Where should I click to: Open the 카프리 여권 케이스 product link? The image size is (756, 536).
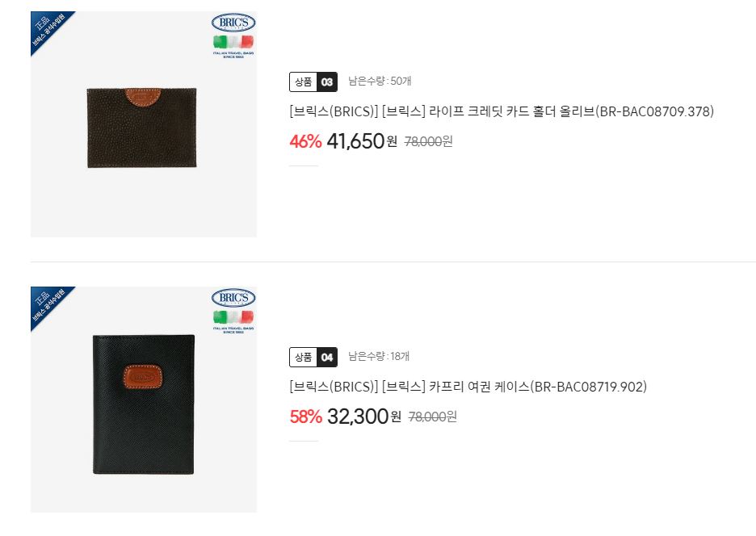468,387
